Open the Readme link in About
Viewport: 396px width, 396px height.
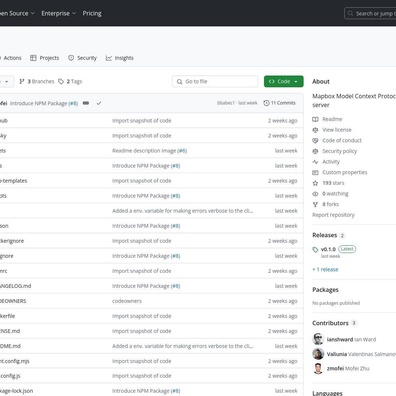(332, 119)
